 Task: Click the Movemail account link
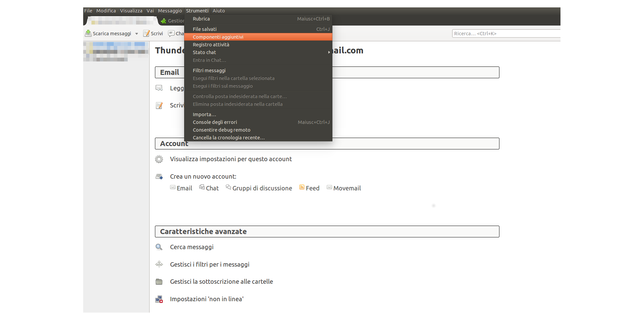pos(347,188)
